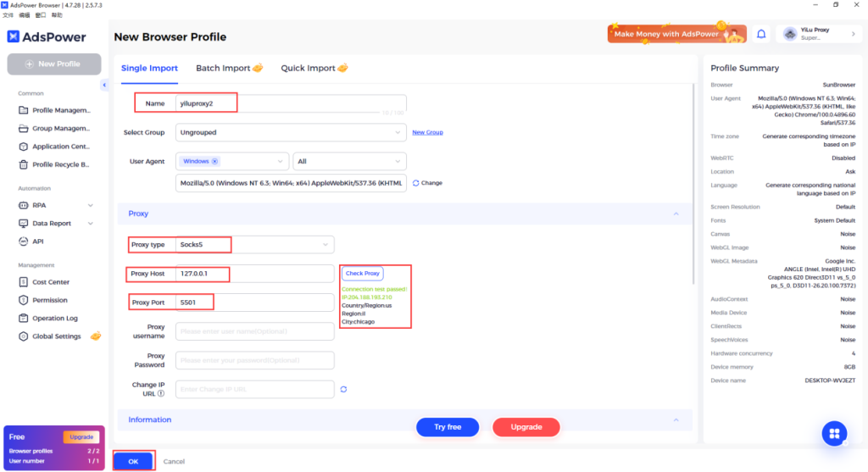This screenshot has width=868, height=472.
Task: Open the first menu in the menu bar
Action: 8,15
